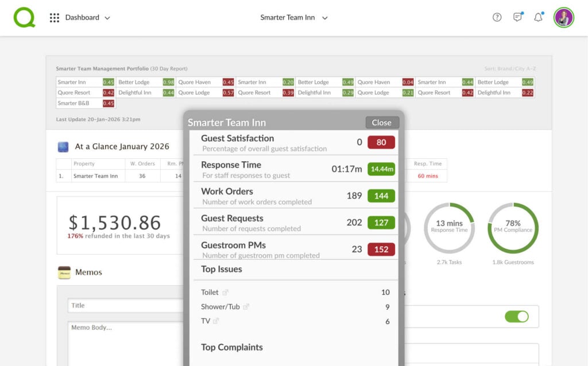Select the Quore Lodge 0.21 tile
The height and width of the screenshot is (366, 588).
pyautogui.click(x=385, y=92)
